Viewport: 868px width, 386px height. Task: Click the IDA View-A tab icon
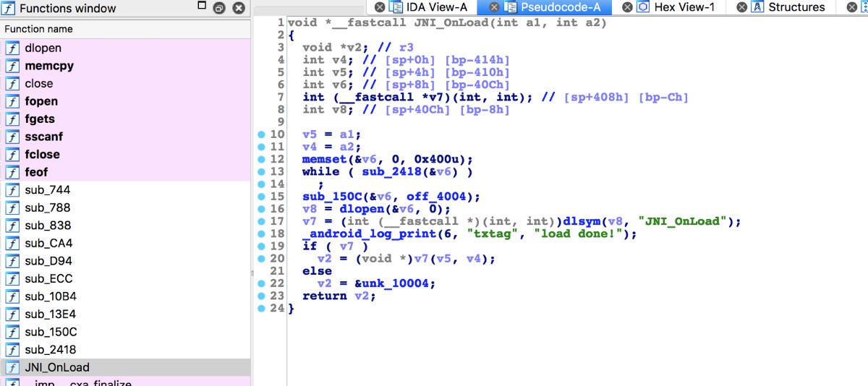[x=396, y=7]
